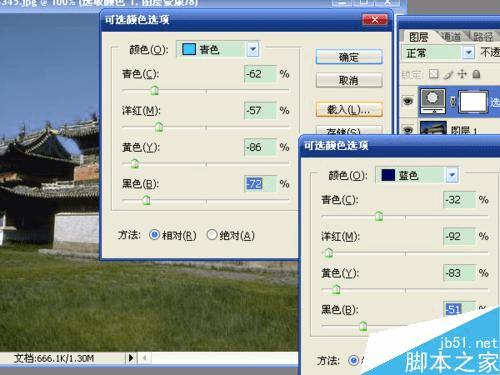Click the magenta slider handle under -92

click(x=329, y=253)
